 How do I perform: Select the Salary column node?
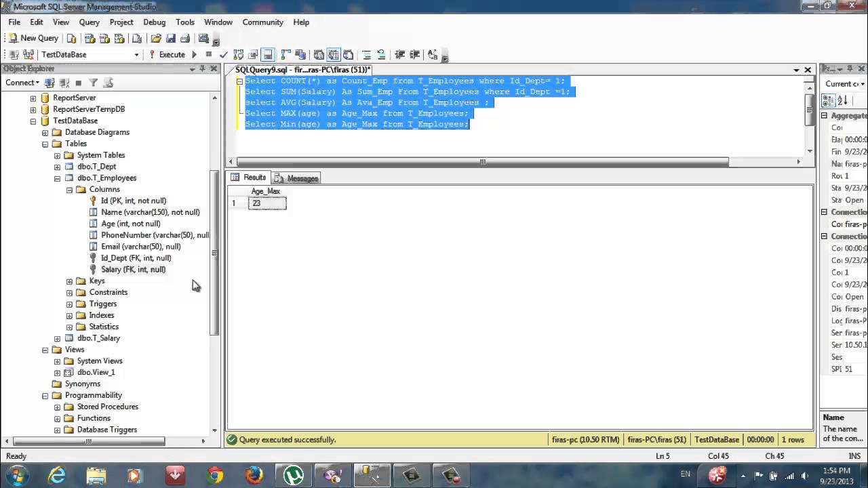133,270
